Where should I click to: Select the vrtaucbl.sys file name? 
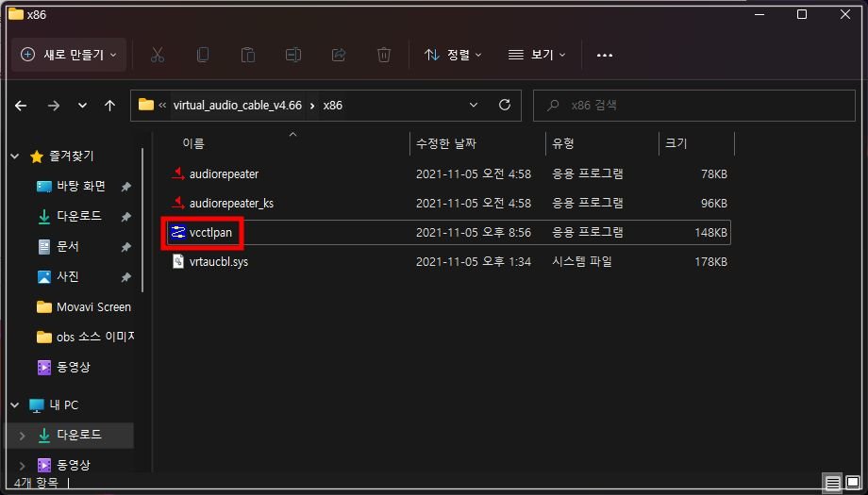219,261
